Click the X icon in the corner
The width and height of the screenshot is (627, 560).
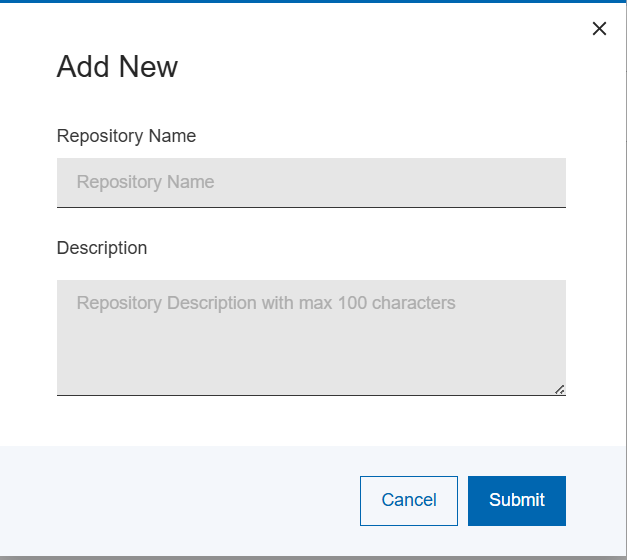599,29
